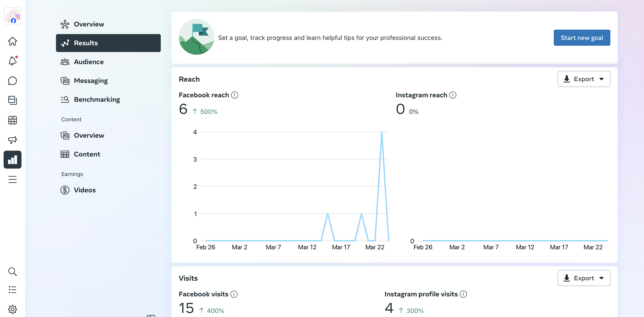The height and width of the screenshot is (317, 644).
Task: Open the Notifications bell icon
Action: pyautogui.click(x=12, y=61)
